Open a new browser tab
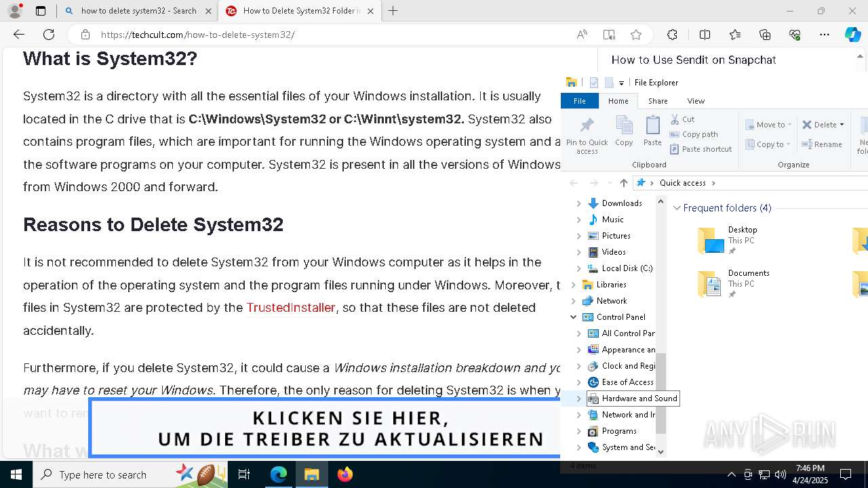Image resolution: width=868 pixels, height=488 pixels. [x=393, y=11]
